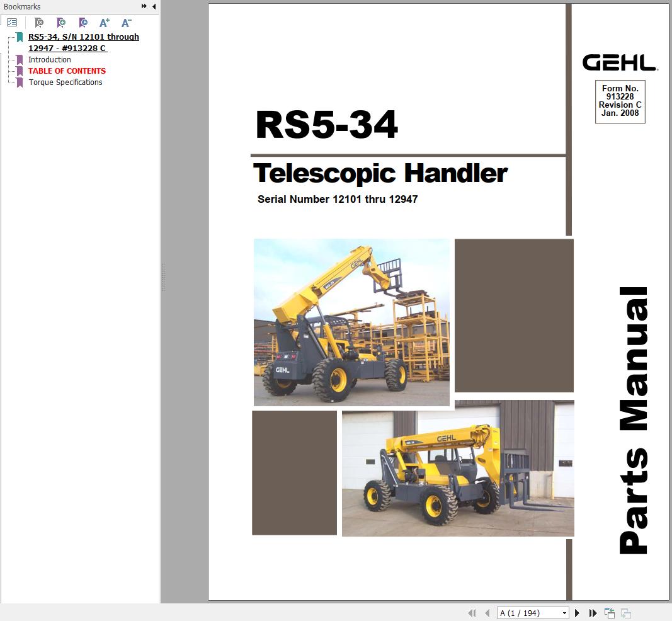Click the Telescopic Handler heading
This screenshot has height=621, width=672.
(380, 173)
